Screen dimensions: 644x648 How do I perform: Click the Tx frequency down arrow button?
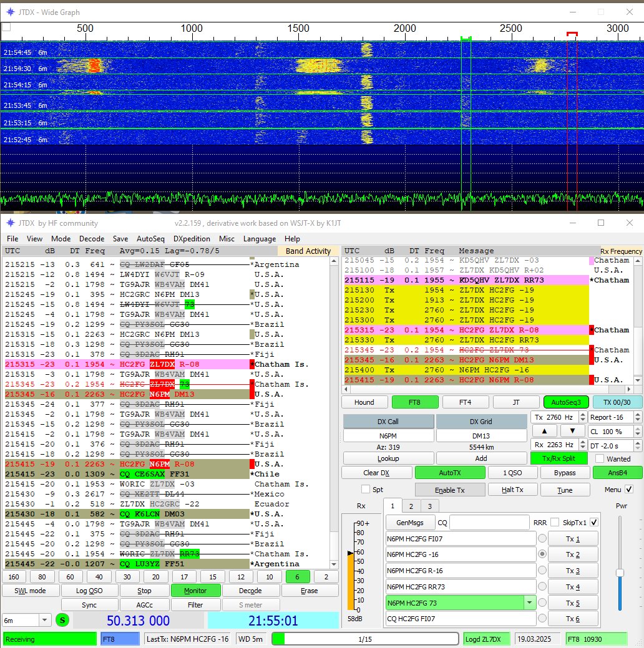[x=572, y=431]
